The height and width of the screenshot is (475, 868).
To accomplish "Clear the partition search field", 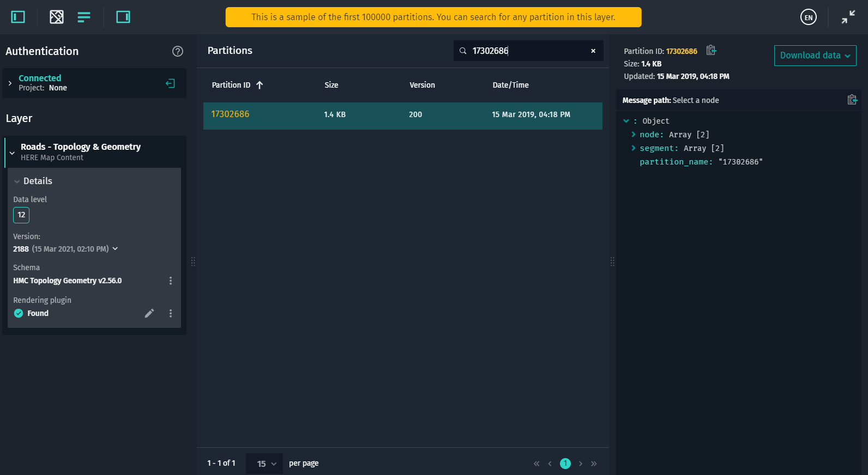I will (x=593, y=51).
